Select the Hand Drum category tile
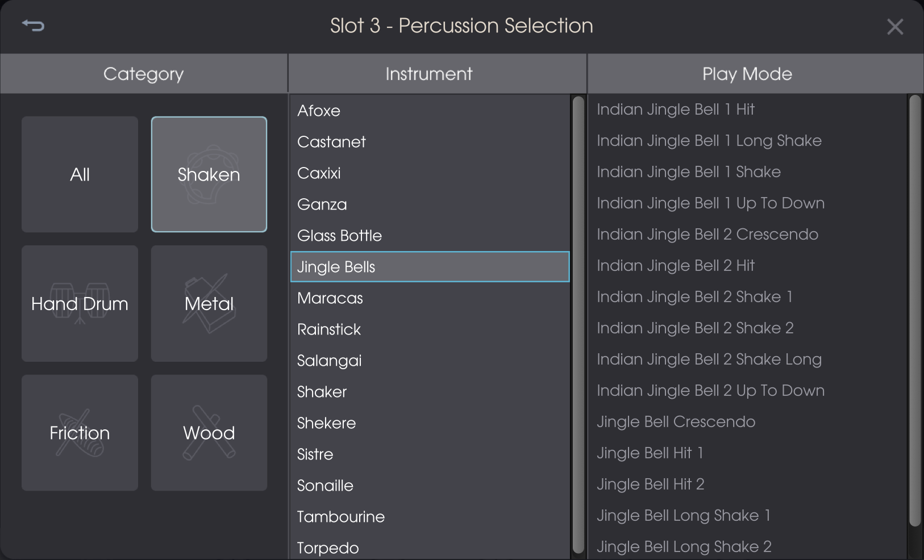Image resolution: width=924 pixels, height=560 pixels. [80, 304]
